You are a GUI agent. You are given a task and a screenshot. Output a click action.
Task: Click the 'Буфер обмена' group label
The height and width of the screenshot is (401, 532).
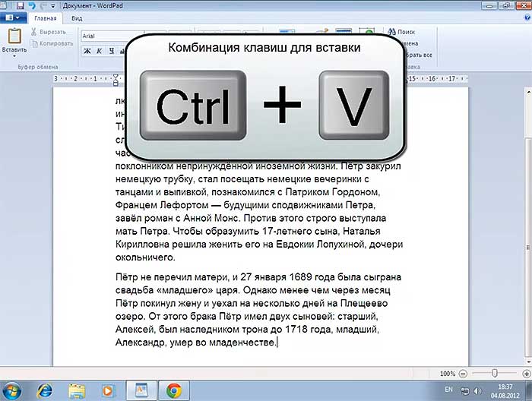38,67
